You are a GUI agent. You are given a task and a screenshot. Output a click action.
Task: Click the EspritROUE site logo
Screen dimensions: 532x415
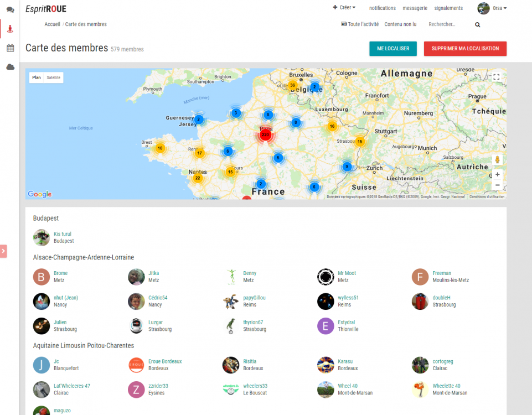pyautogui.click(x=46, y=9)
